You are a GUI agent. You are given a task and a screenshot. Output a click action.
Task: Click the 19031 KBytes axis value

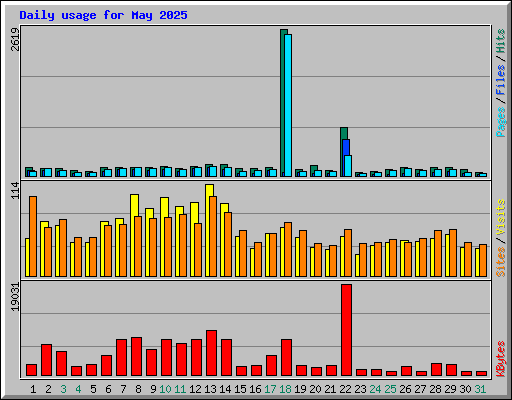pos(15,297)
